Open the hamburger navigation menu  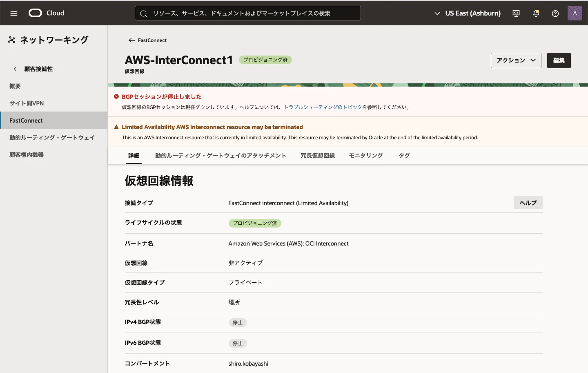click(14, 13)
